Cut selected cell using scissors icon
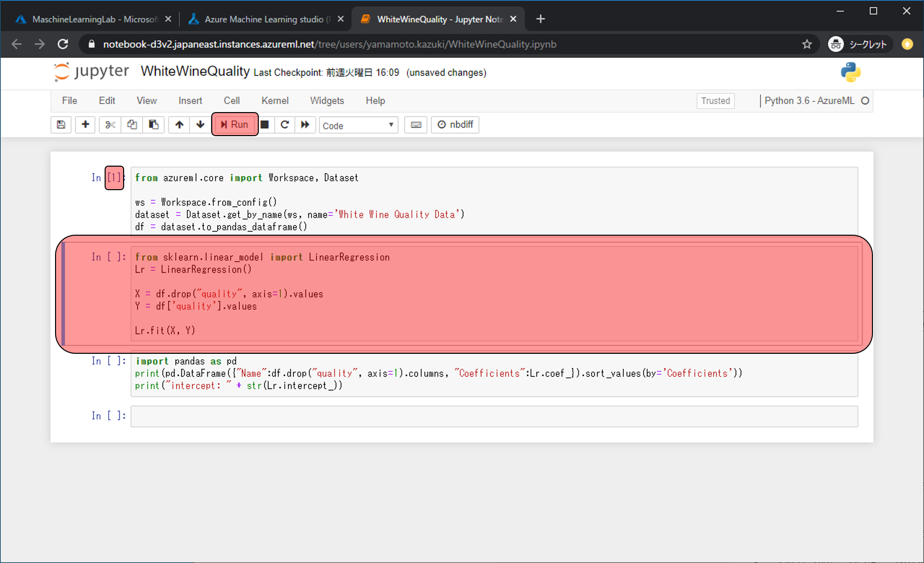 point(110,125)
